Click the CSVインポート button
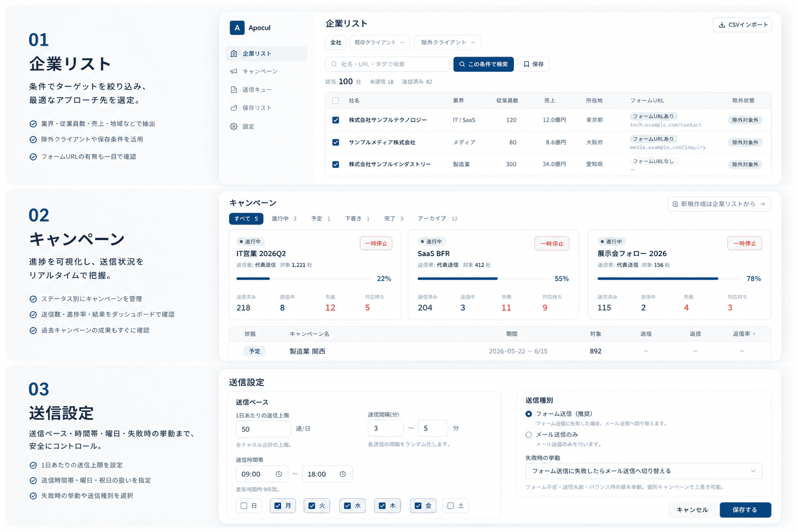The height and width of the screenshot is (532, 798). 742,24
